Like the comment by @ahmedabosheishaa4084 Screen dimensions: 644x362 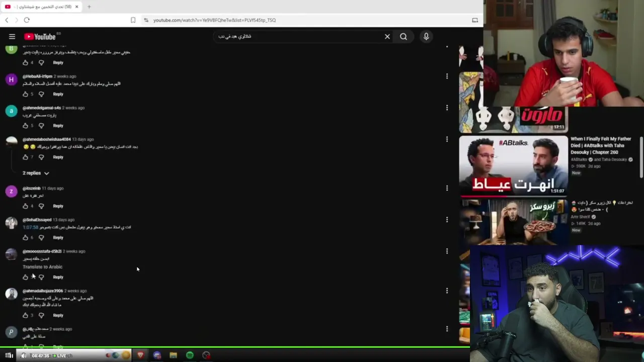tap(25, 157)
